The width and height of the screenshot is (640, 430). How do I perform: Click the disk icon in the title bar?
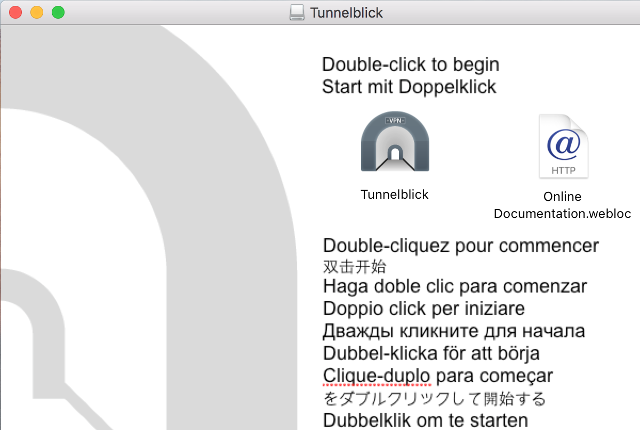coord(297,13)
